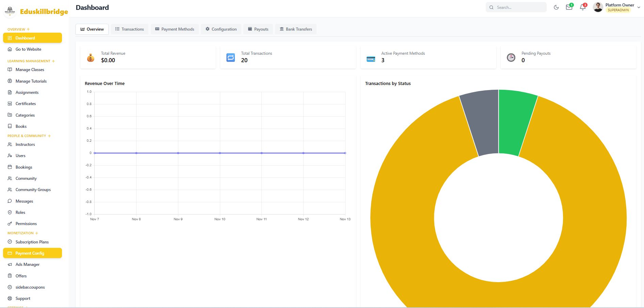The image size is (644, 308).
Task: Open Manage Classes in the sidebar
Action: coord(30,70)
